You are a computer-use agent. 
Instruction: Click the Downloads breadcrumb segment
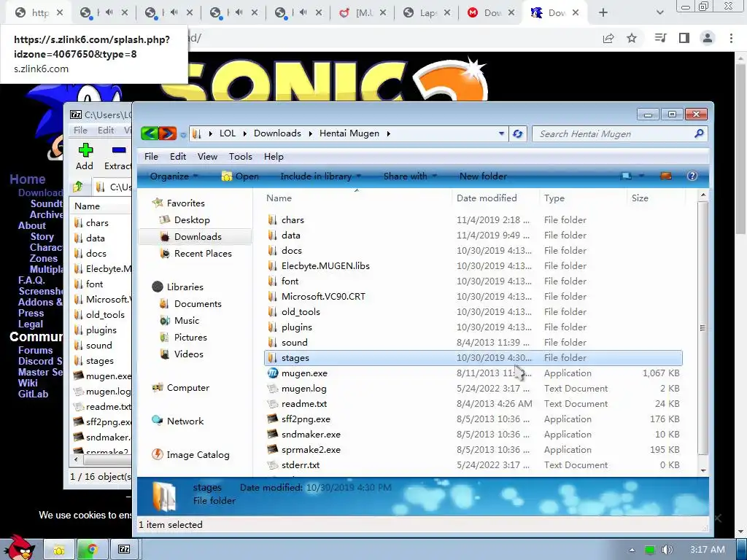pos(277,134)
